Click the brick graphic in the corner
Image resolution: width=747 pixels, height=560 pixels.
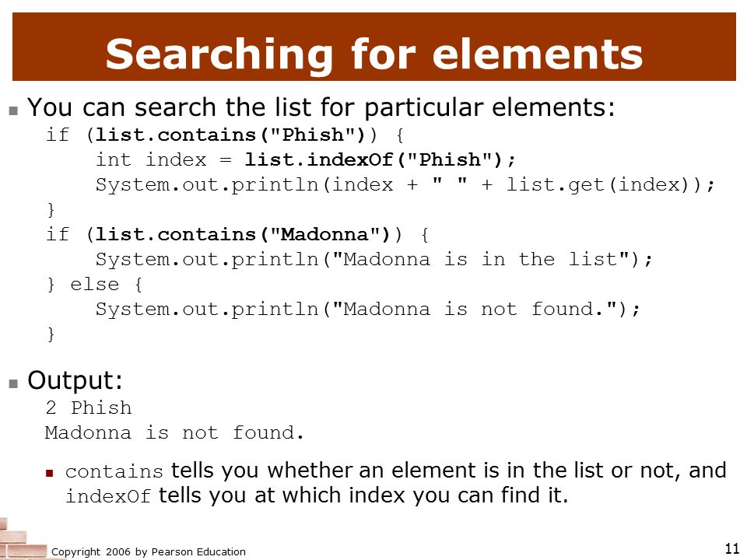point(23,539)
